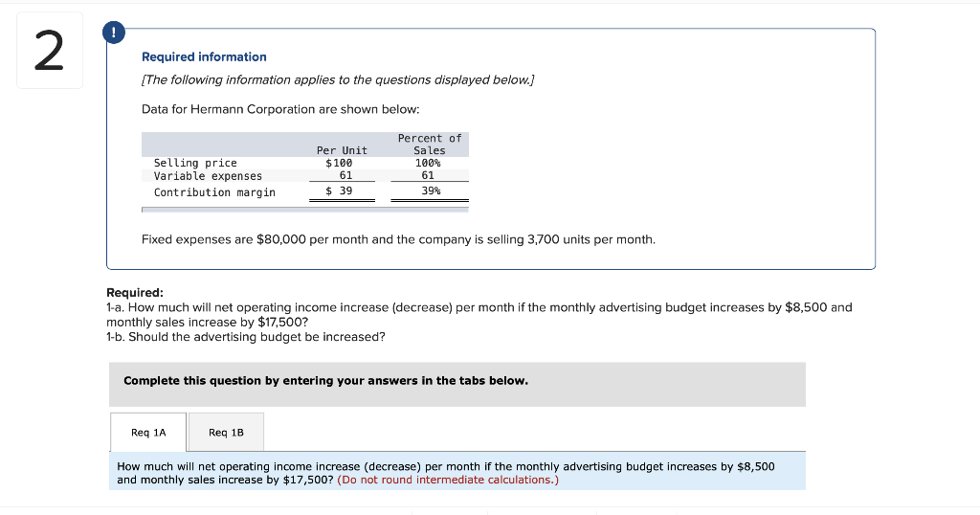
Task: Click the '100%' percent of sales value
Action: [x=428, y=163]
